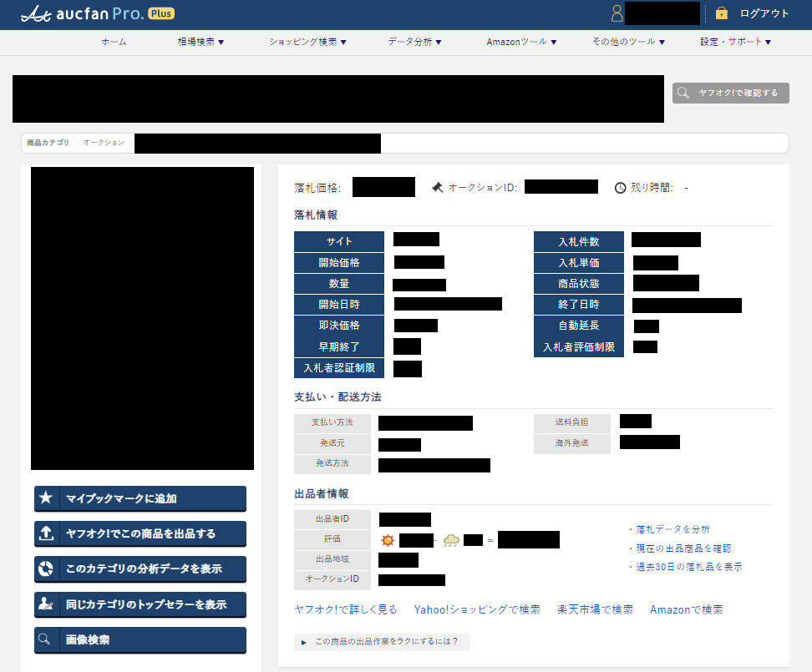The width and height of the screenshot is (812, 672).
Task: Click the user account person icon
Action: coord(617,13)
